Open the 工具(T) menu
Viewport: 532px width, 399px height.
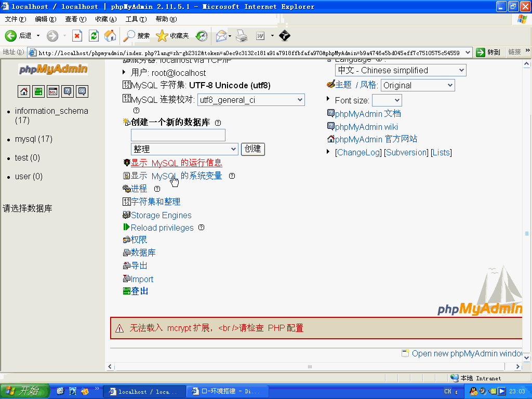coord(136,19)
